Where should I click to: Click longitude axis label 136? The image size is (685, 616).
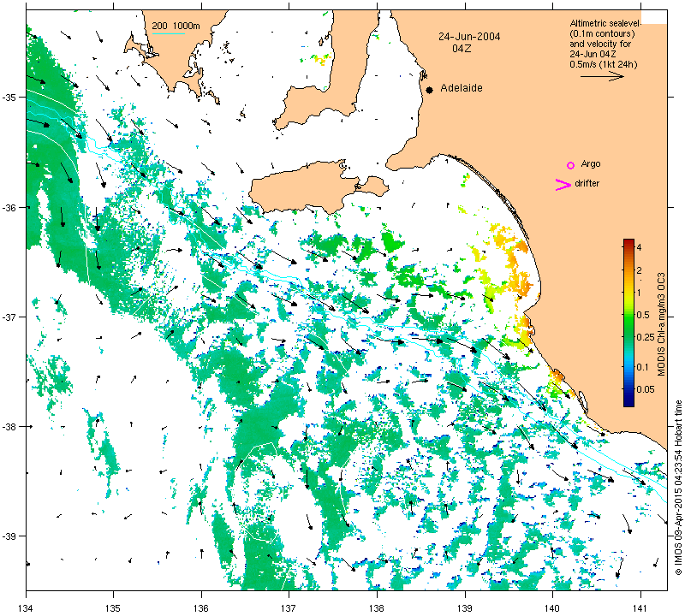[x=201, y=607]
